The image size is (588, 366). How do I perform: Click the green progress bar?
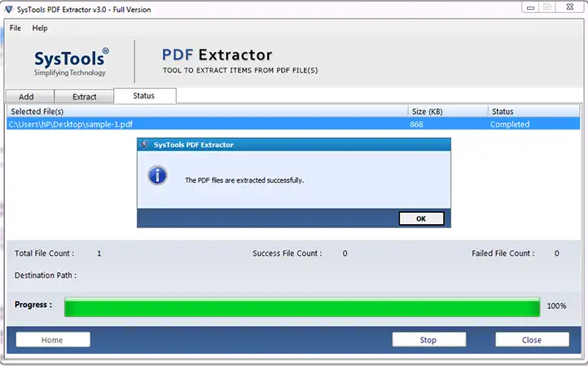(x=302, y=307)
